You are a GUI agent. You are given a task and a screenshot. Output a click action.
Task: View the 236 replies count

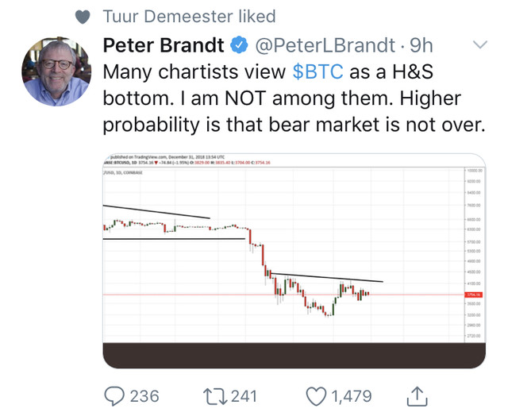(144, 396)
